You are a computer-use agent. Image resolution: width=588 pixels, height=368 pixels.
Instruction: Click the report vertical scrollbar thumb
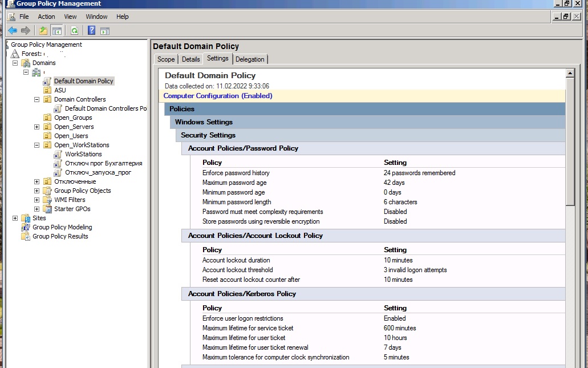click(x=570, y=141)
